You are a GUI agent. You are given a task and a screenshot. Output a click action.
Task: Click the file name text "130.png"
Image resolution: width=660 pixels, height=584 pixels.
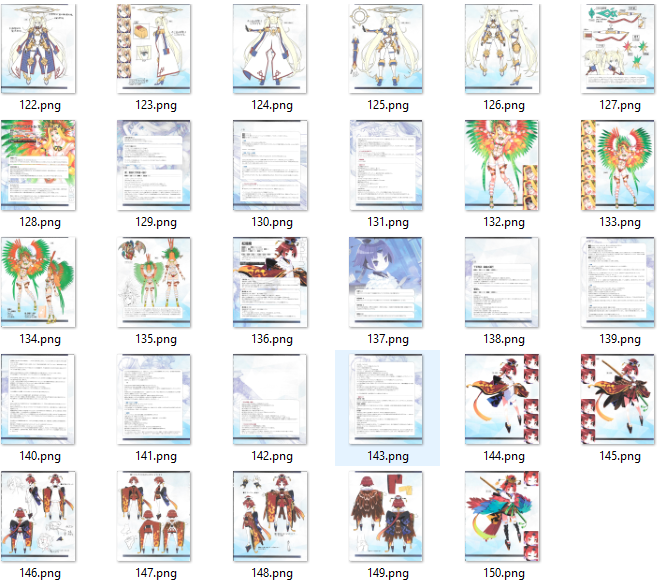pos(272,222)
